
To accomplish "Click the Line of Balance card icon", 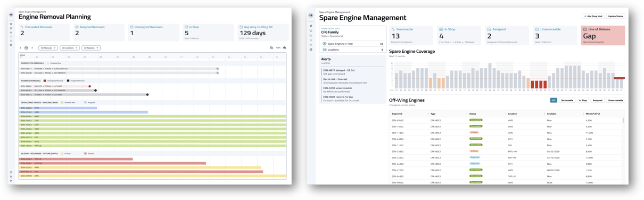I will pos(585,29).
